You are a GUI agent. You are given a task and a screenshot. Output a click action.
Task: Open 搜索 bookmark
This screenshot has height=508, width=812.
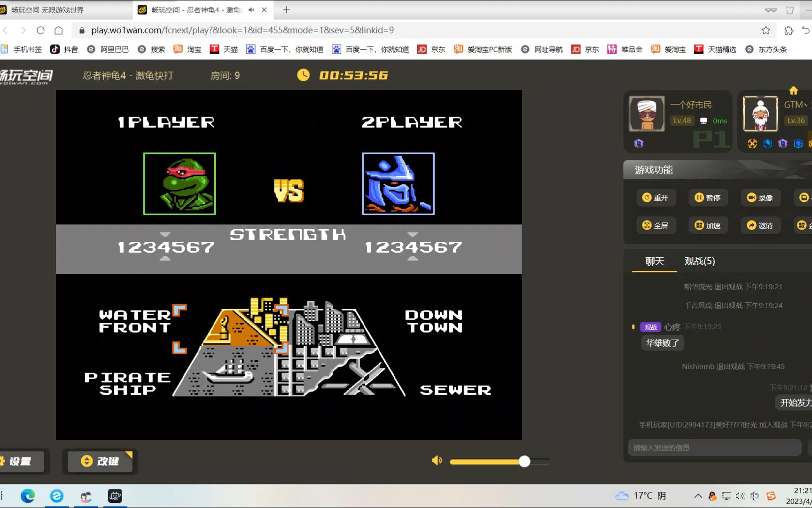pyautogui.click(x=151, y=49)
